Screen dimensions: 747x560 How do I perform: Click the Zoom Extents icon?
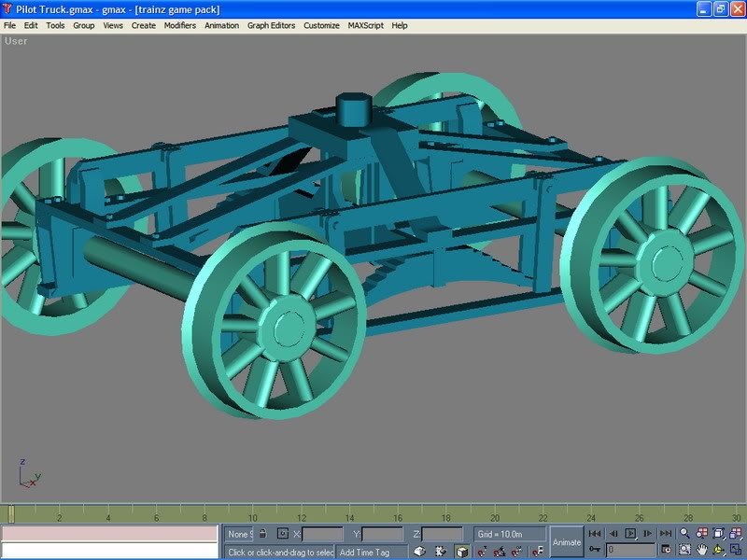(x=718, y=533)
